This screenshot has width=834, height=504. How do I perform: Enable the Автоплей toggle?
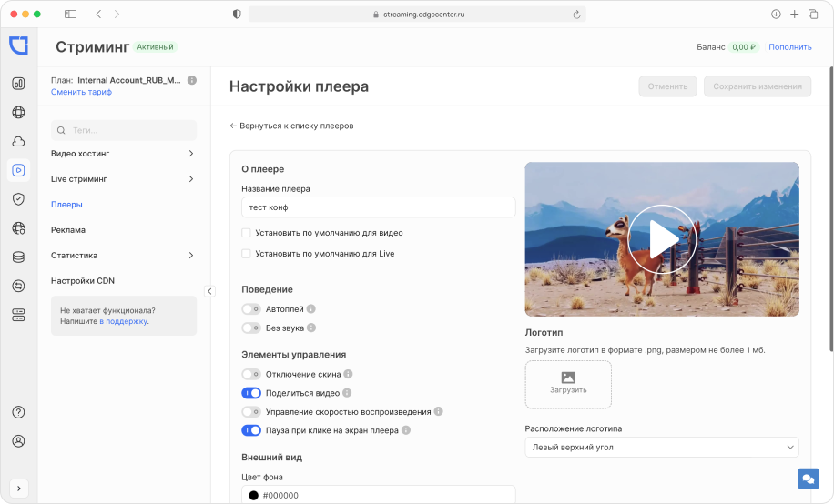(251, 309)
